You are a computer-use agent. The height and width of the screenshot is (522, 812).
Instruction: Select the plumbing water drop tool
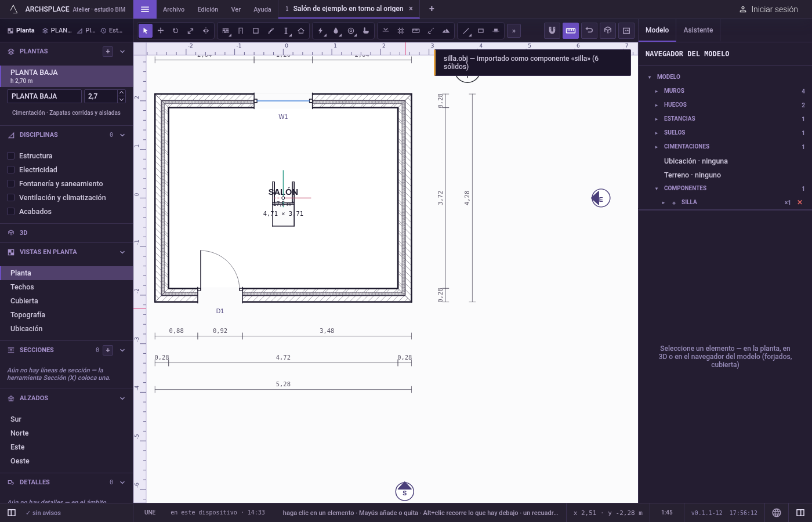point(336,31)
